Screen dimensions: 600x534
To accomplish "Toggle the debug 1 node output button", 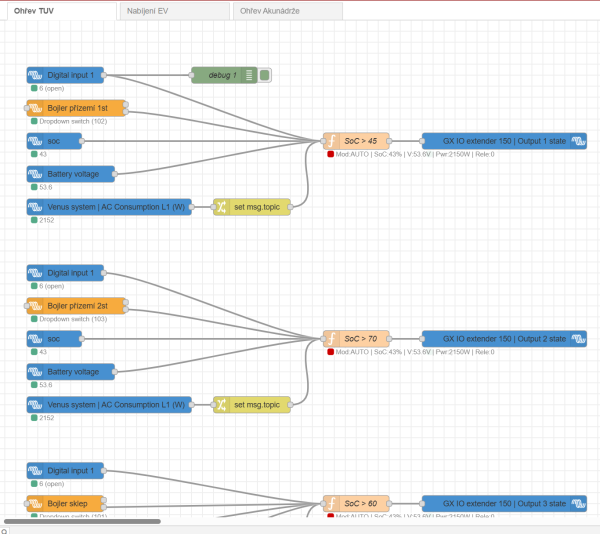I will coord(264,75).
